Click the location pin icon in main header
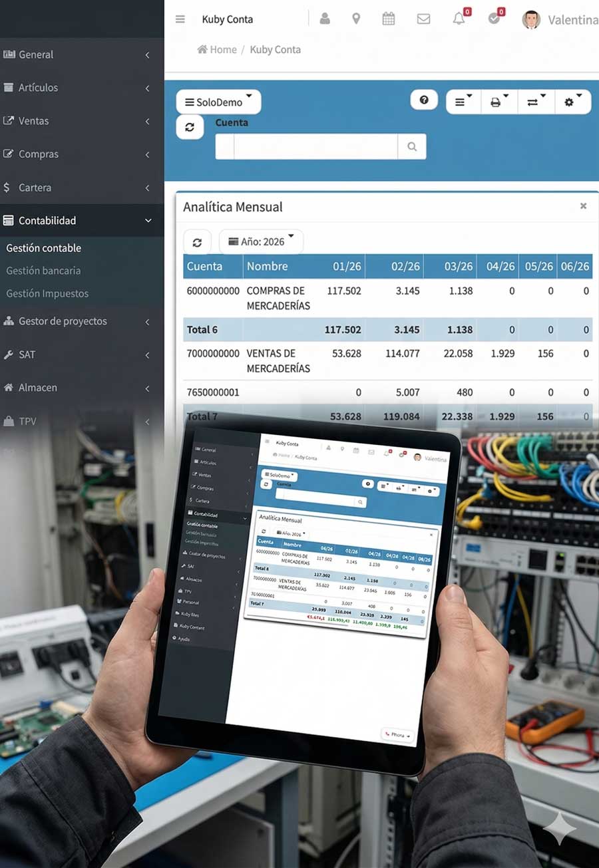This screenshot has height=868, width=599. tap(356, 19)
